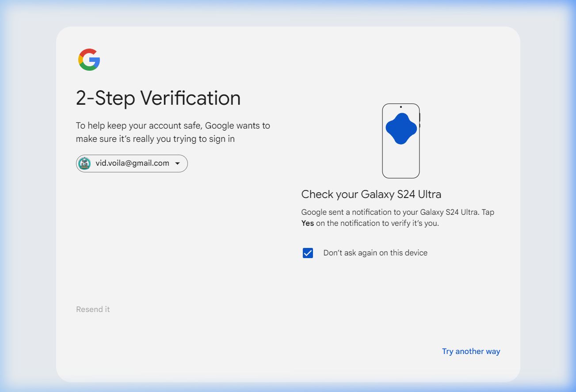Click the Google logo
576x392 pixels.
tap(89, 60)
